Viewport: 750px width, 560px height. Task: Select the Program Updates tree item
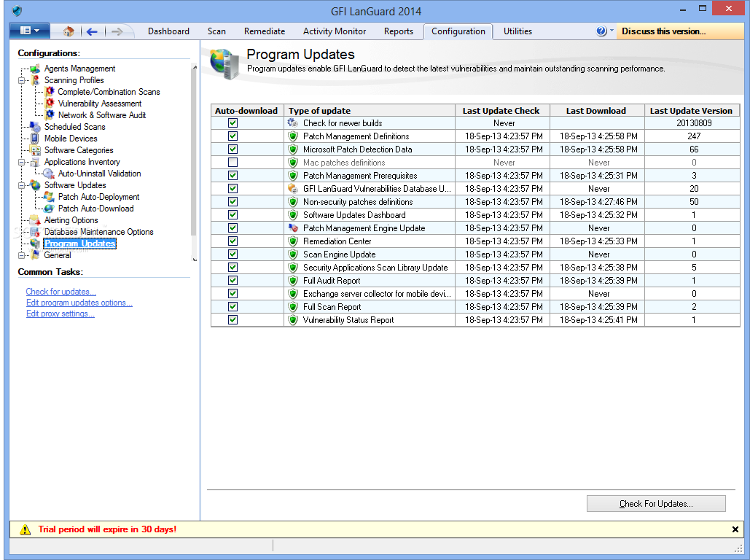pos(79,244)
